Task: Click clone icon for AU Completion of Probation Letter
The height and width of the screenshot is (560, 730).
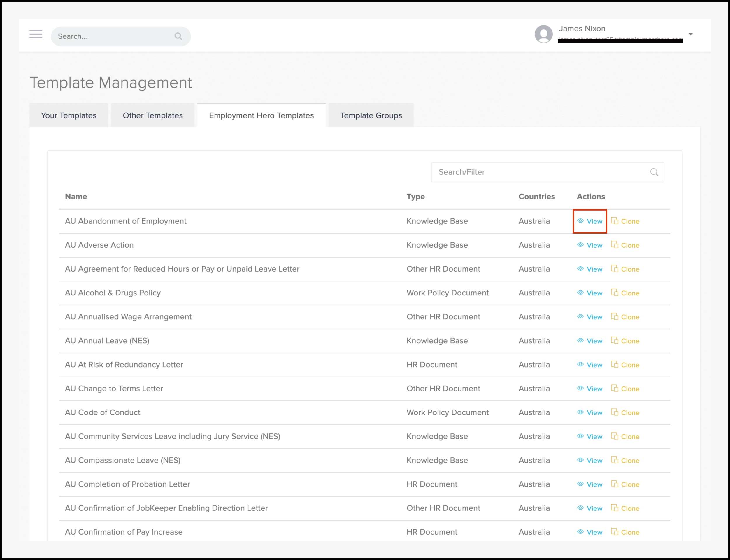Action: 614,484
